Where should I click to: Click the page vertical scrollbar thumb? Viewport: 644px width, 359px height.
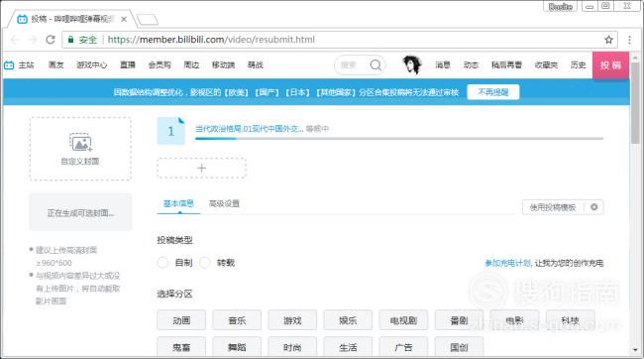[x=635, y=103]
